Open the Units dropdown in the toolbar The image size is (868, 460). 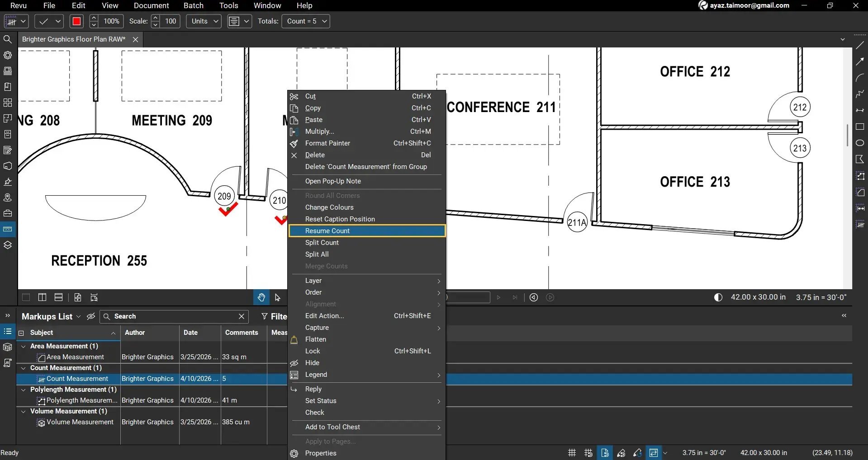[203, 21]
